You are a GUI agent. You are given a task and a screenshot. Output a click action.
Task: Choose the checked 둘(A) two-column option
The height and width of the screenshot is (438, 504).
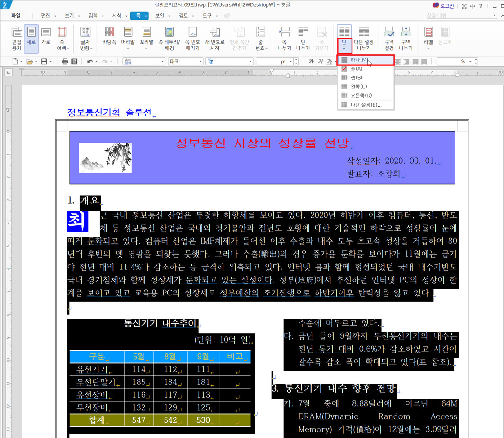pyautogui.click(x=366, y=69)
